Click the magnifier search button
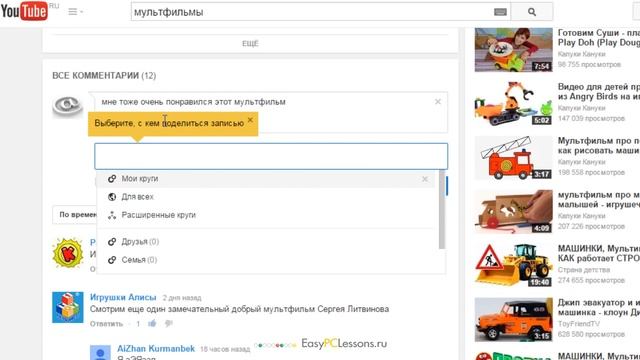This screenshot has height=360, width=640. 531,12
